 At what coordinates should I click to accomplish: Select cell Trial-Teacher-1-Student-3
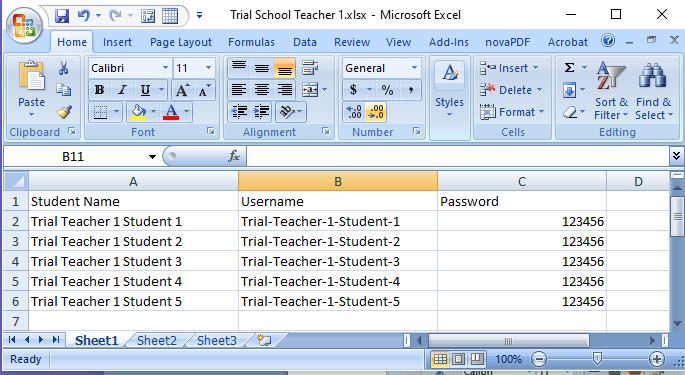(x=338, y=261)
